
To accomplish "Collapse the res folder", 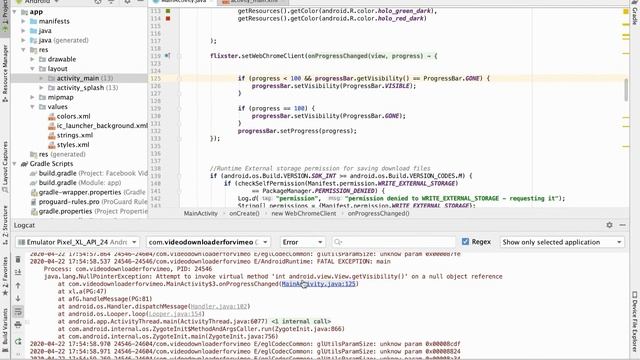I will tap(24, 50).
